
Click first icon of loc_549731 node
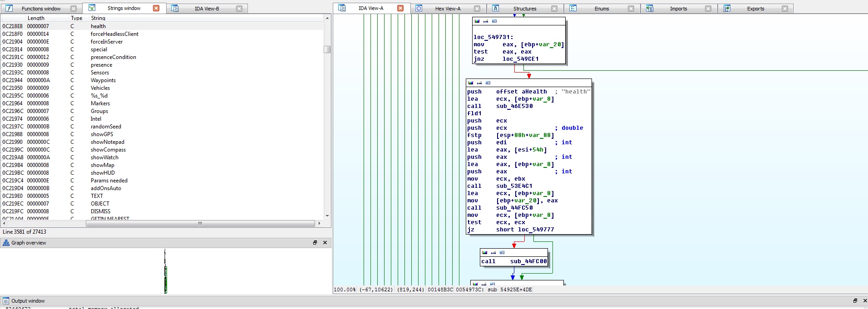click(x=477, y=21)
